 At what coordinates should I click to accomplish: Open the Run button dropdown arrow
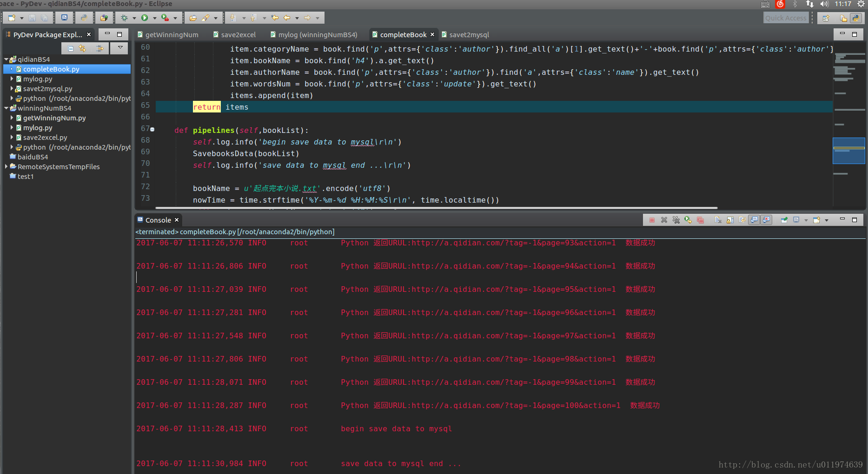coord(154,18)
